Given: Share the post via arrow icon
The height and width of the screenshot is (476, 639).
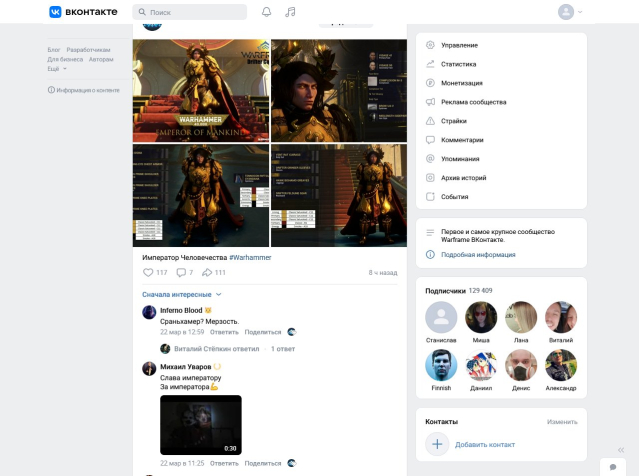Looking at the screenshot, I should (207, 272).
